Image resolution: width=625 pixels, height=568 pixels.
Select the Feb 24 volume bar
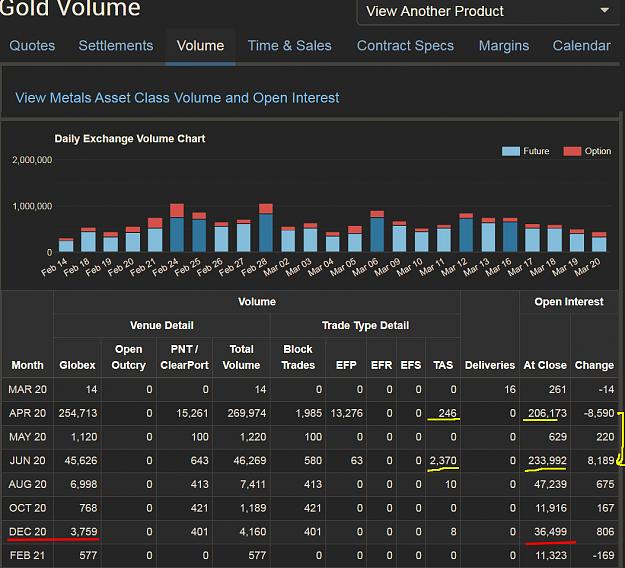point(177,228)
